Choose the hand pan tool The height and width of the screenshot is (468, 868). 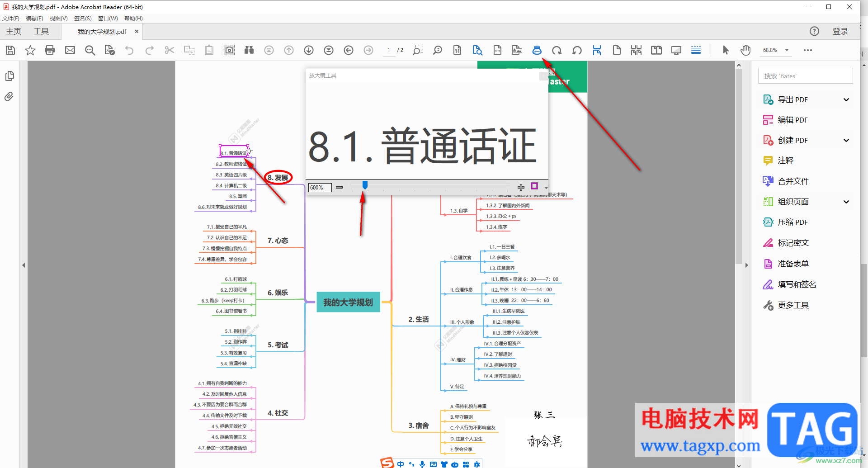745,50
